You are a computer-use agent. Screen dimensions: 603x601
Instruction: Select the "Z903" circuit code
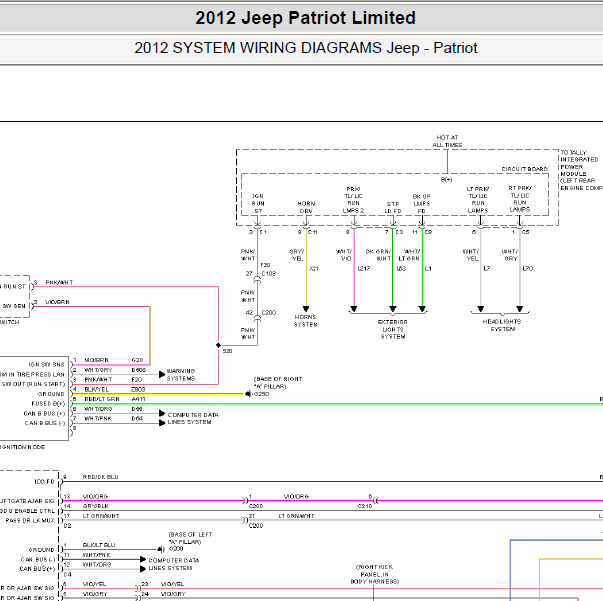[x=138, y=389]
